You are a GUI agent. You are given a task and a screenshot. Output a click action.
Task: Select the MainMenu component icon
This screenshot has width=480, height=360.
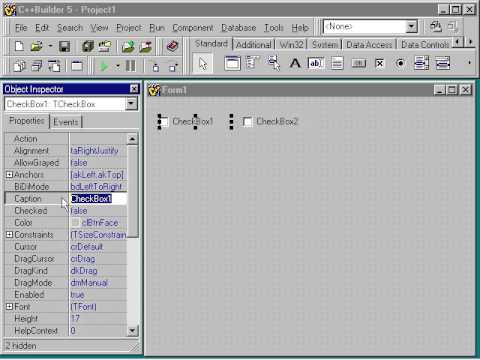[252, 63]
